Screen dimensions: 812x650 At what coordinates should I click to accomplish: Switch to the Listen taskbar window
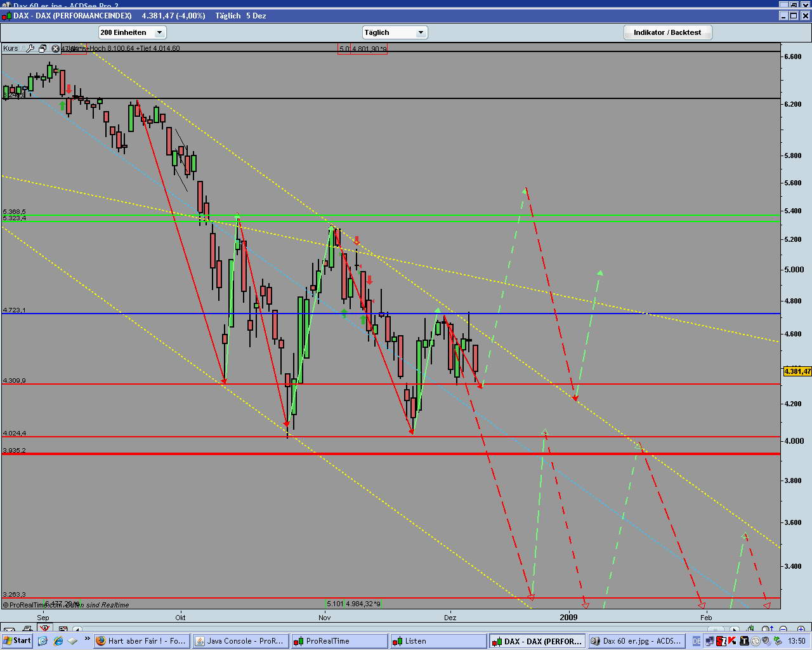point(438,641)
